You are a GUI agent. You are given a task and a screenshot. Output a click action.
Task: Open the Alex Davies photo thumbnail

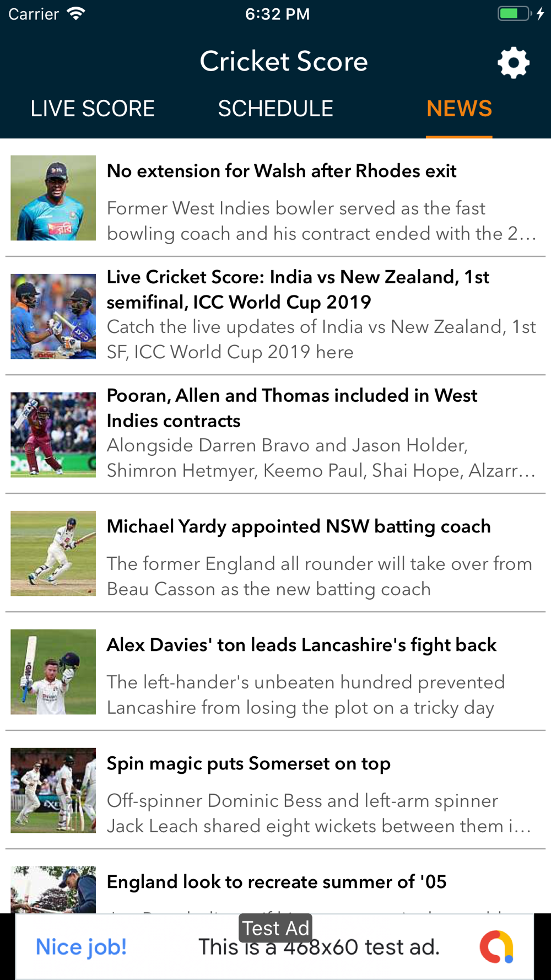pyautogui.click(x=53, y=672)
